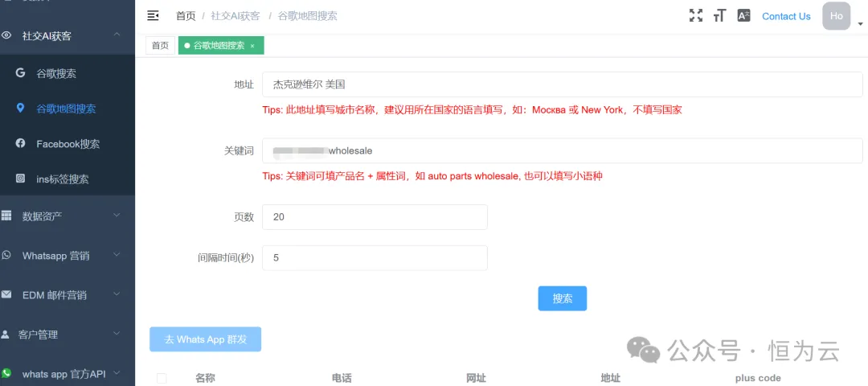This screenshot has height=386, width=868.
Task: Click the 电话 column header
Action: click(x=342, y=378)
